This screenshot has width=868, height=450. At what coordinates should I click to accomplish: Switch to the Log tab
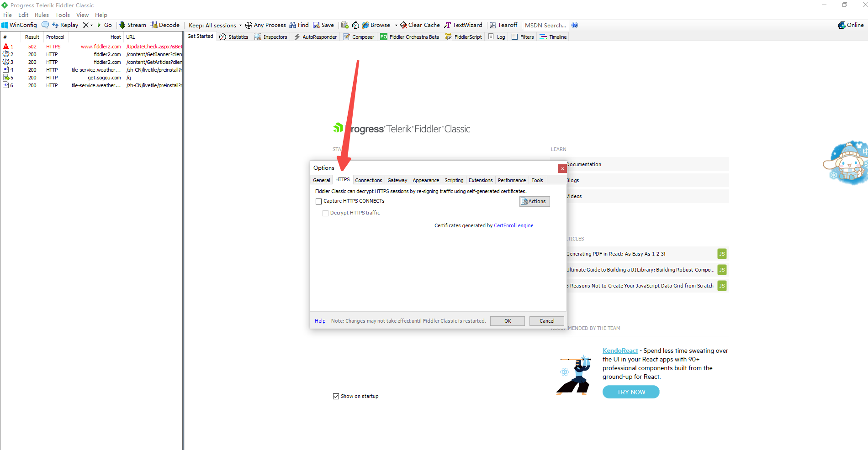click(497, 37)
